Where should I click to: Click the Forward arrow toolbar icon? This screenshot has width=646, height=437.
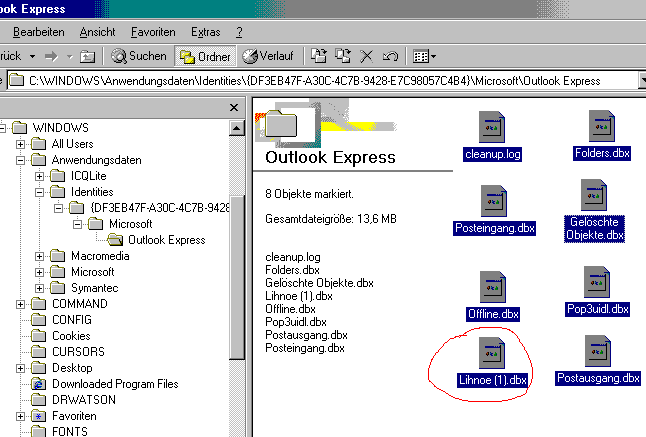point(51,56)
